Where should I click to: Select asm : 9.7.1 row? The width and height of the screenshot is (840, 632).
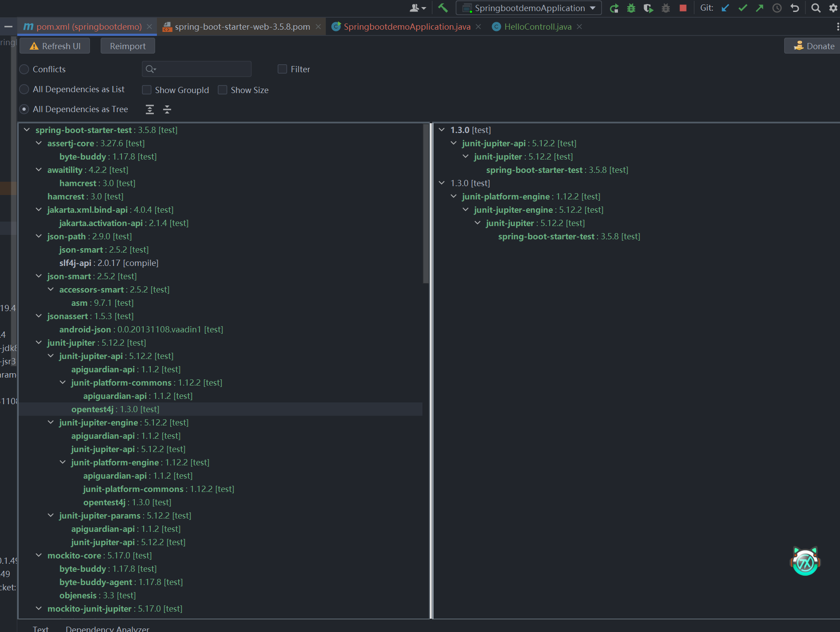102,303
